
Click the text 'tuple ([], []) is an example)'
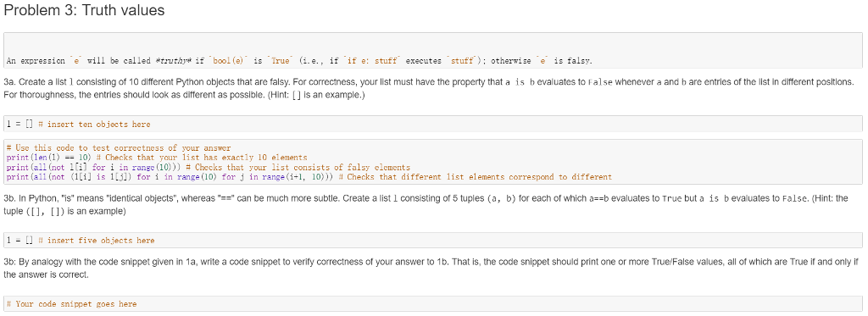(x=64, y=212)
